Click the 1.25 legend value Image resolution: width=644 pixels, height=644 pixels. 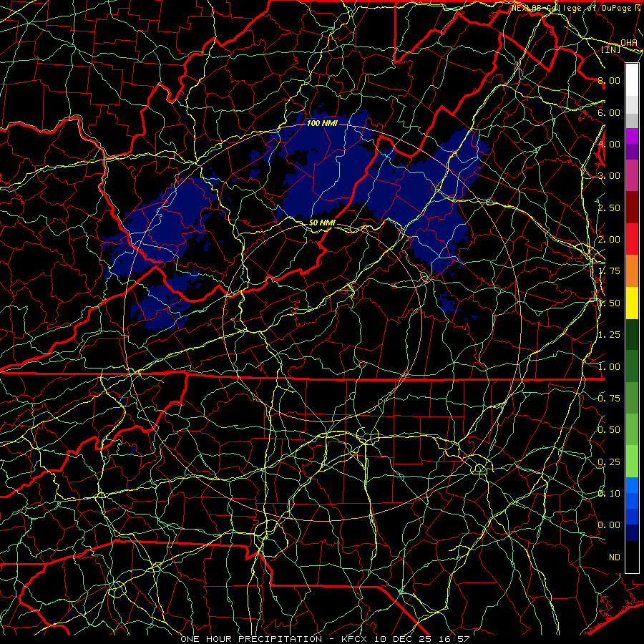pos(609,335)
